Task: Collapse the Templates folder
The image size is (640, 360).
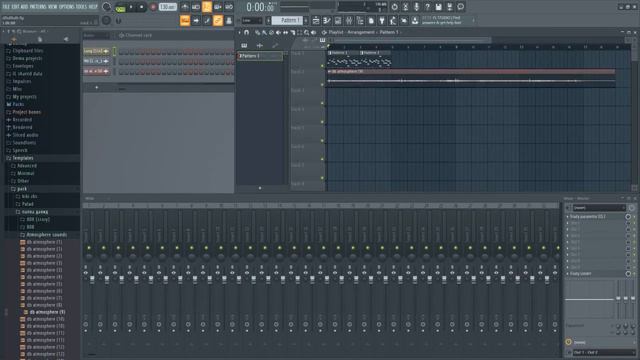Action: click(23, 158)
